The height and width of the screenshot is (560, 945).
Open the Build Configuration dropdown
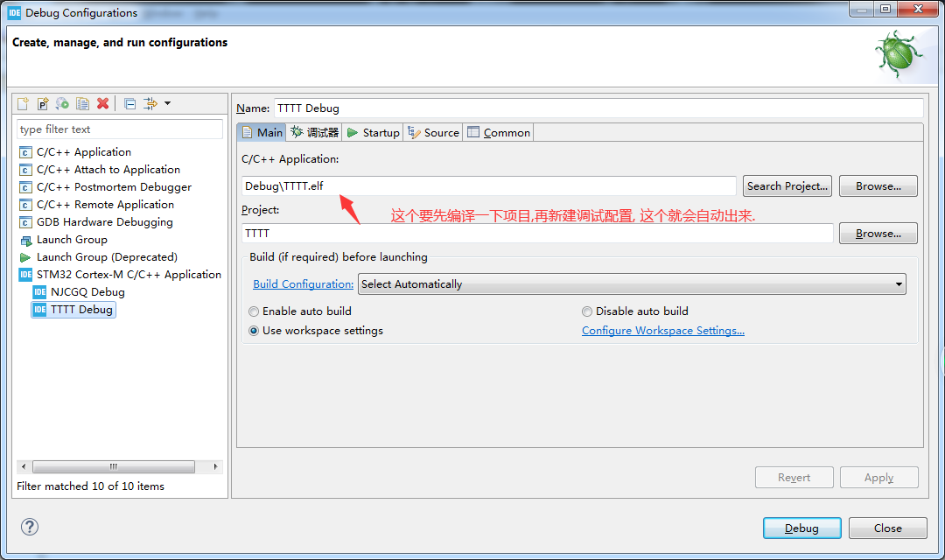click(x=898, y=283)
